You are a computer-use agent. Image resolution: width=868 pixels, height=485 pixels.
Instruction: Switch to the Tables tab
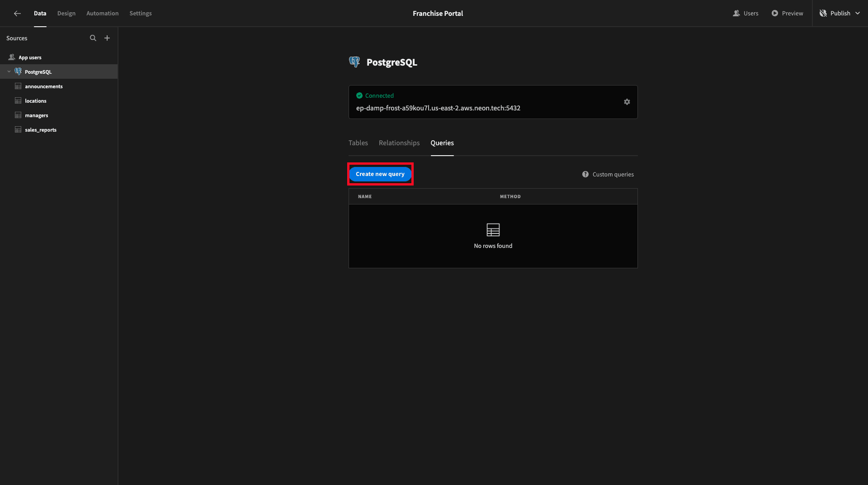[358, 143]
